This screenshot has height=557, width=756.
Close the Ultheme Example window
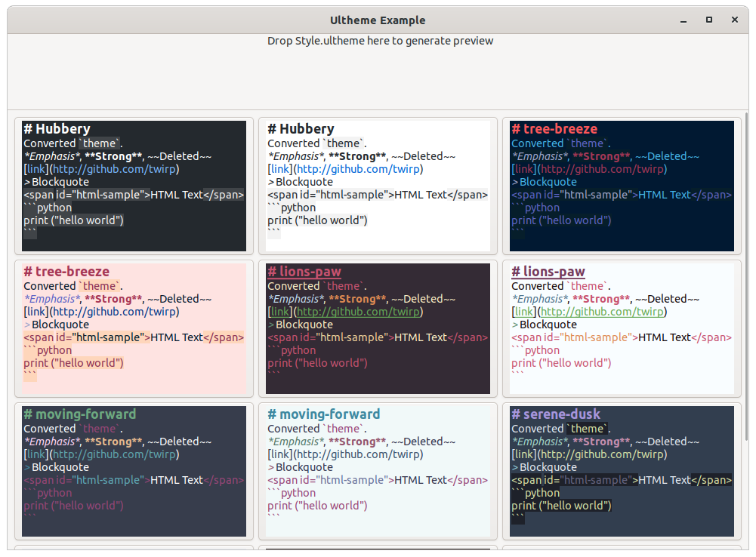click(734, 20)
